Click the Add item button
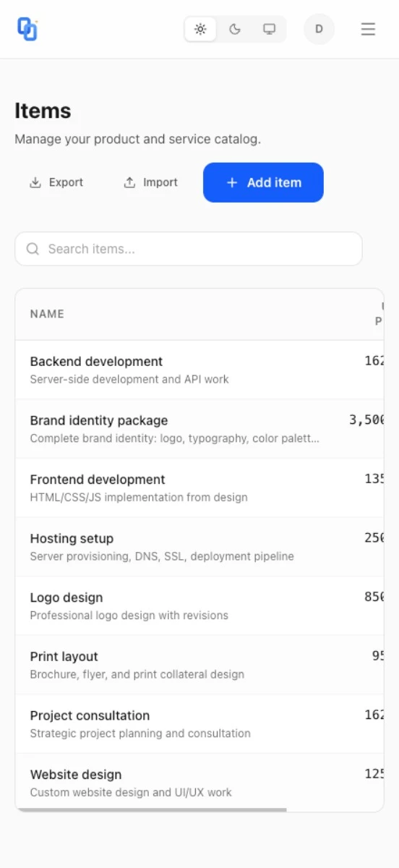This screenshot has width=399, height=868. [x=263, y=182]
